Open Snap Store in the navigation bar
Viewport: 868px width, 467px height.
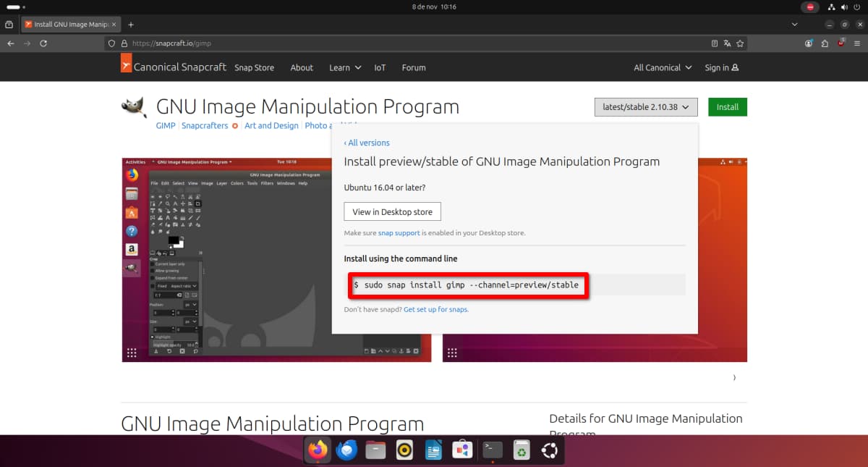254,67
